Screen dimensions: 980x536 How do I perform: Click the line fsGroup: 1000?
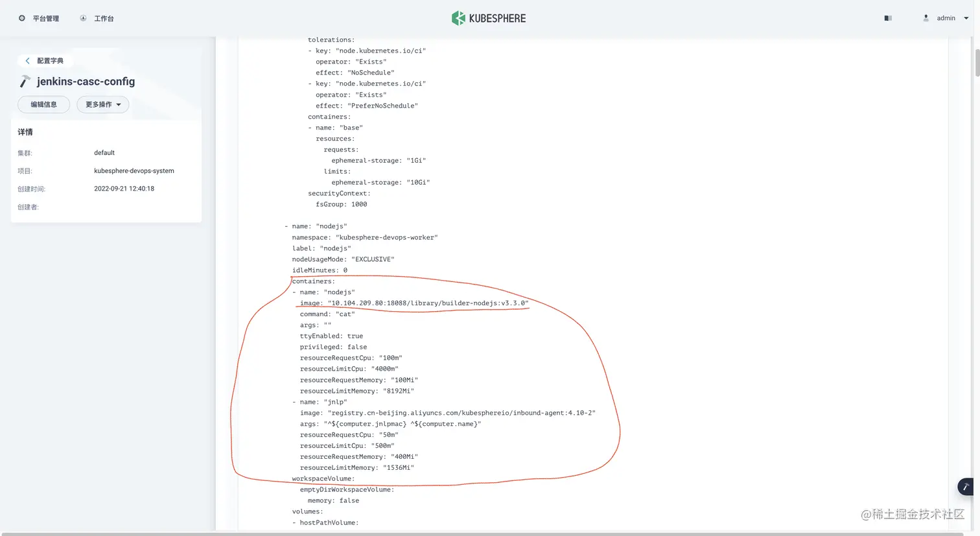pyautogui.click(x=342, y=204)
